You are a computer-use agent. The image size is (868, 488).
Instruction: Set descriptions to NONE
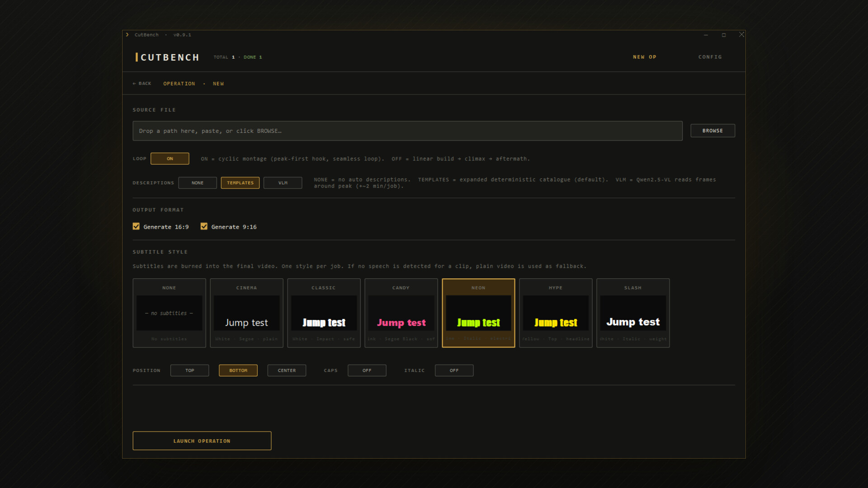[198, 183]
